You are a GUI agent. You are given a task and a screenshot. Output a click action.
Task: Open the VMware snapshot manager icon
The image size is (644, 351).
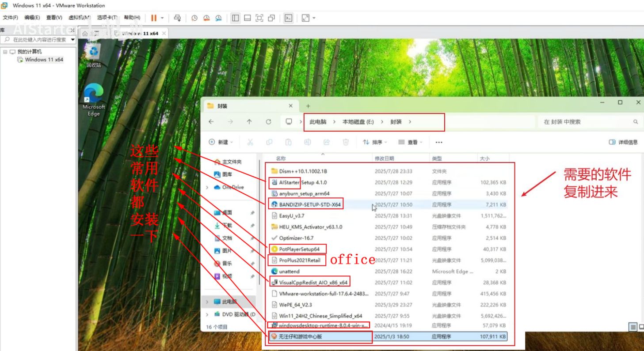pyautogui.click(x=218, y=18)
